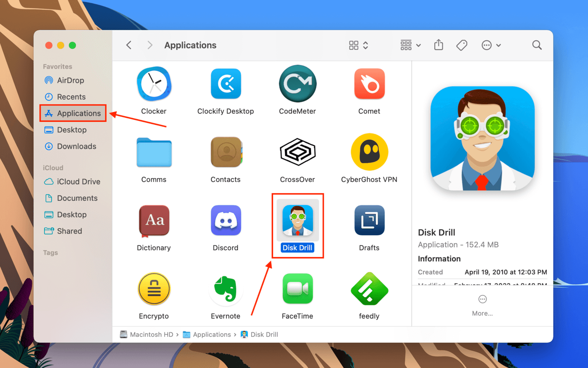The image size is (588, 368).
Task: Click the "Disk Drill" title in preview pane
Action: 436,232
